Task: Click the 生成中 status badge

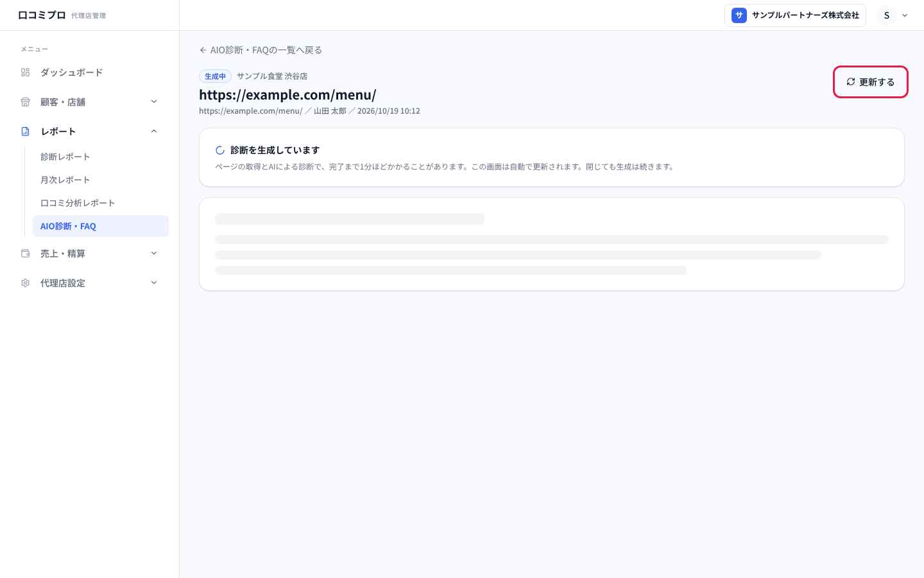Action: pos(215,76)
